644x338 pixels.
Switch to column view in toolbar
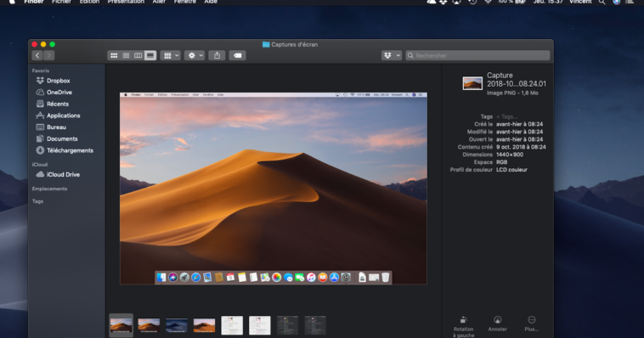tap(138, 55)
